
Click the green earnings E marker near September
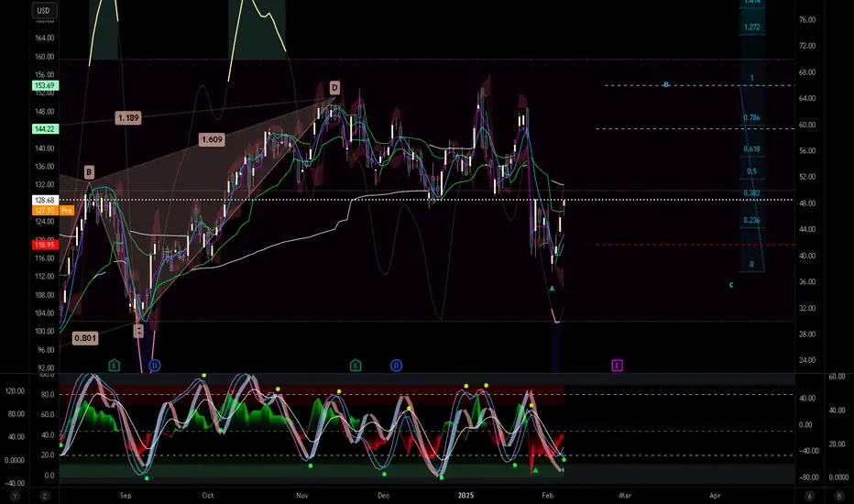(x=114, y=365)
